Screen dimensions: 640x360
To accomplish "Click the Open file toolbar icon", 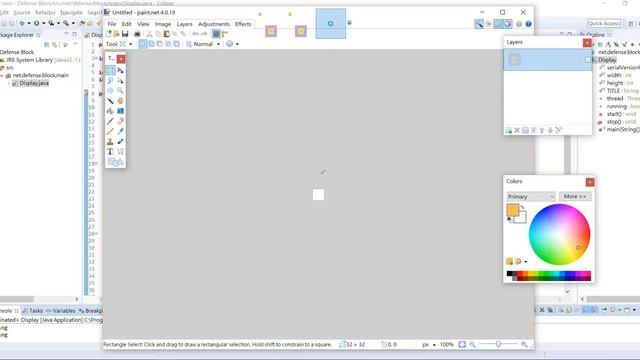I will point(116,34).
